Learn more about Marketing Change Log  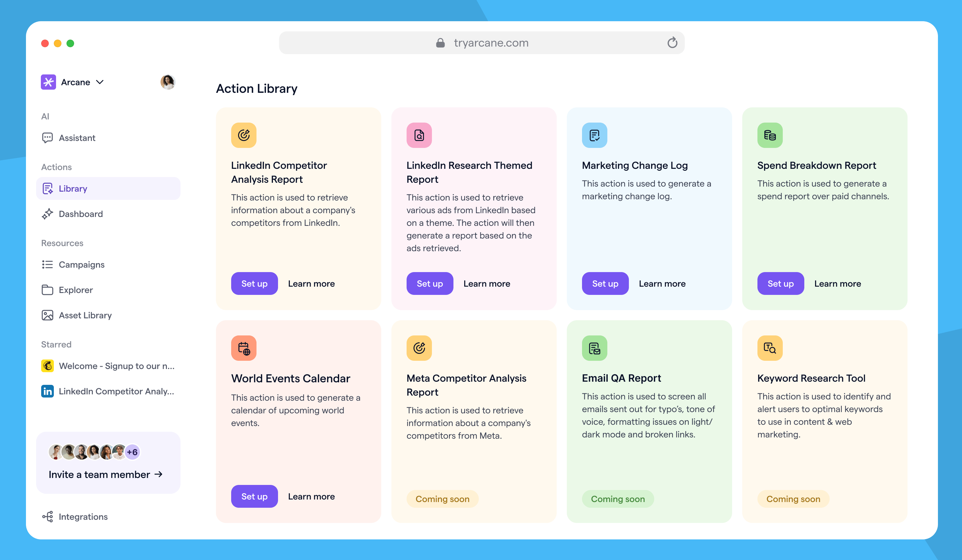coord(662,283)
